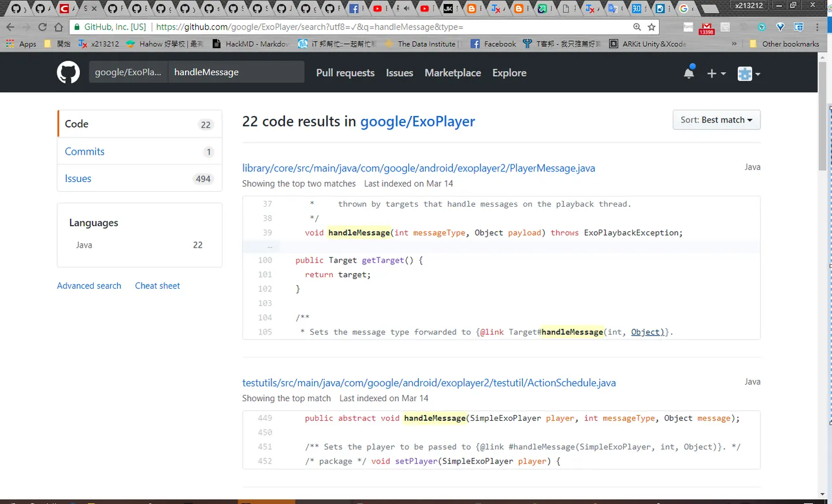
Task: Go to the browser home icon
Action: pyautogui.click(x=58, y=27)
